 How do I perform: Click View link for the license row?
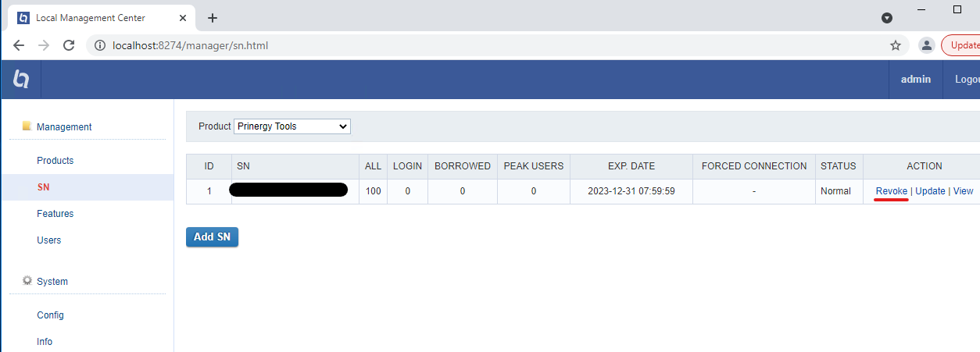[963, 191]
